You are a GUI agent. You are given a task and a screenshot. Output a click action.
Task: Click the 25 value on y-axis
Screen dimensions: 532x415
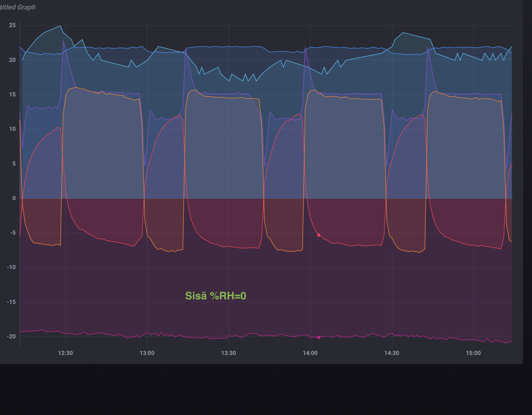pos(12,25)
